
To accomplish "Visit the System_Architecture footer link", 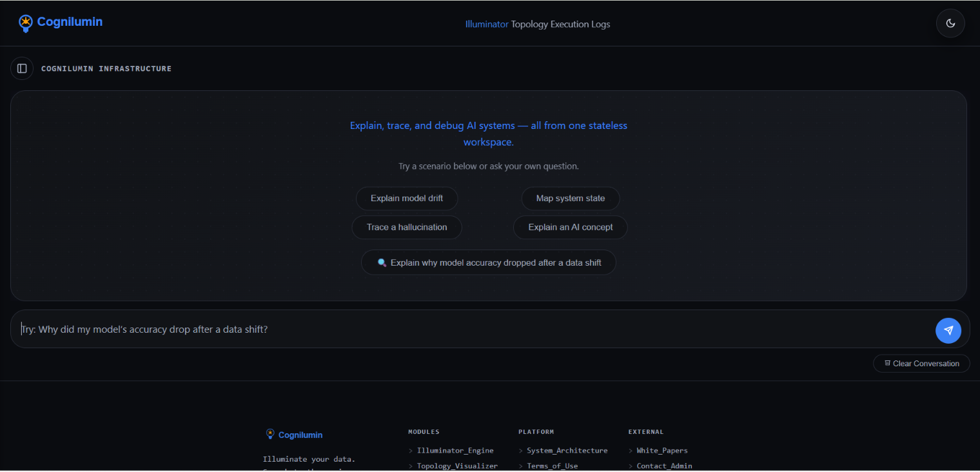I will tap(567, 451).
